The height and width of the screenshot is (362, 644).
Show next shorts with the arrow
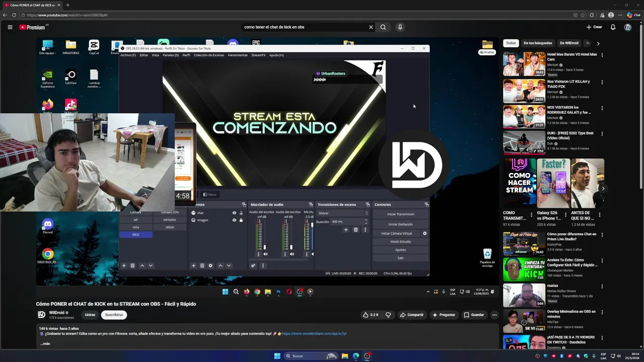[603, 189]
